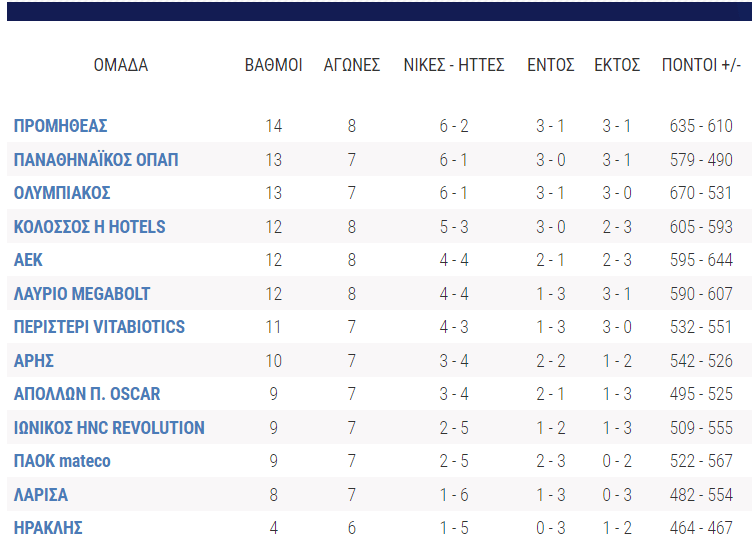This screenshot has height=542, width=752.
Task: Click the ΛΑΥΡΙΟ MEGABOLT team name
Action: [82, 294]
